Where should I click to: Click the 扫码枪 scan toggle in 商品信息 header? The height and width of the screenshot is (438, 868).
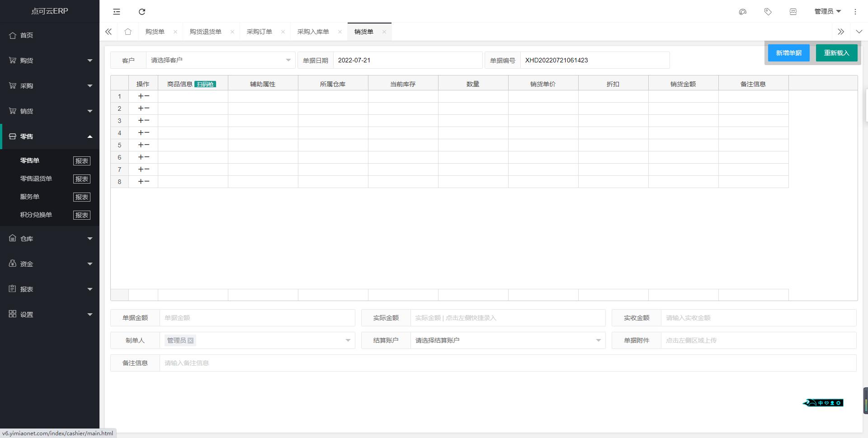[205, 84]
